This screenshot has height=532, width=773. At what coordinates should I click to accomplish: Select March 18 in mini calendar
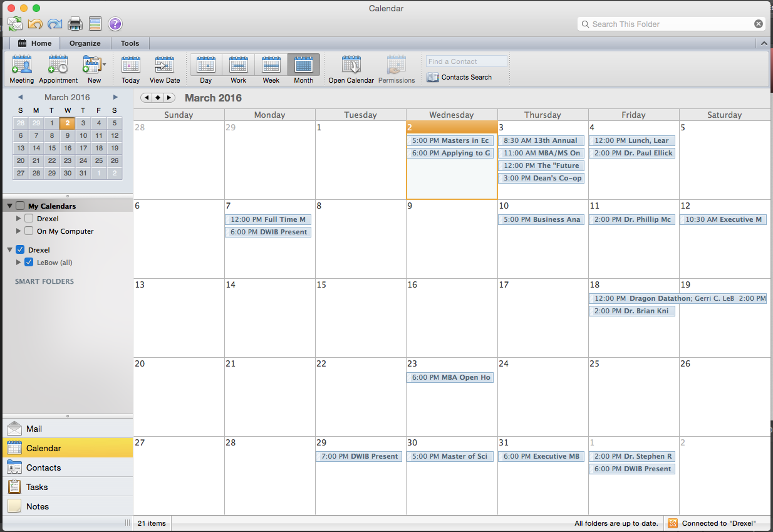(x=99, y=148)
